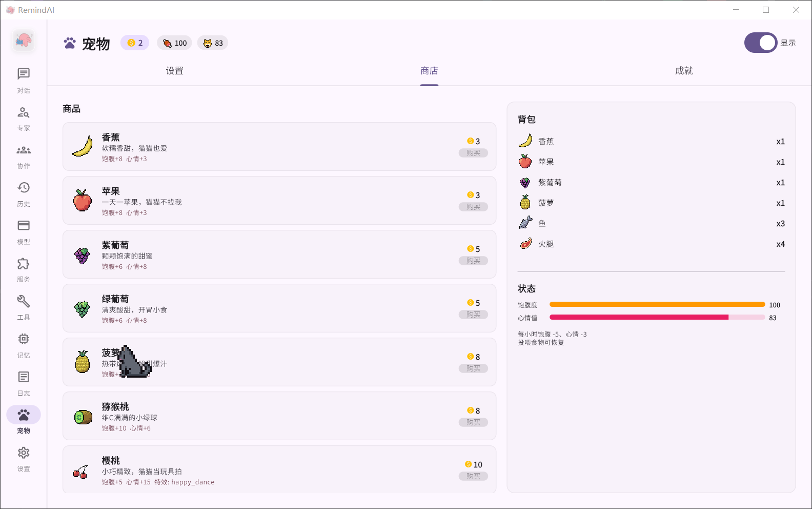Screen dimensions: 812x509
Task: Switch to the 成就 achievements tab
Action: pos(684,71)
